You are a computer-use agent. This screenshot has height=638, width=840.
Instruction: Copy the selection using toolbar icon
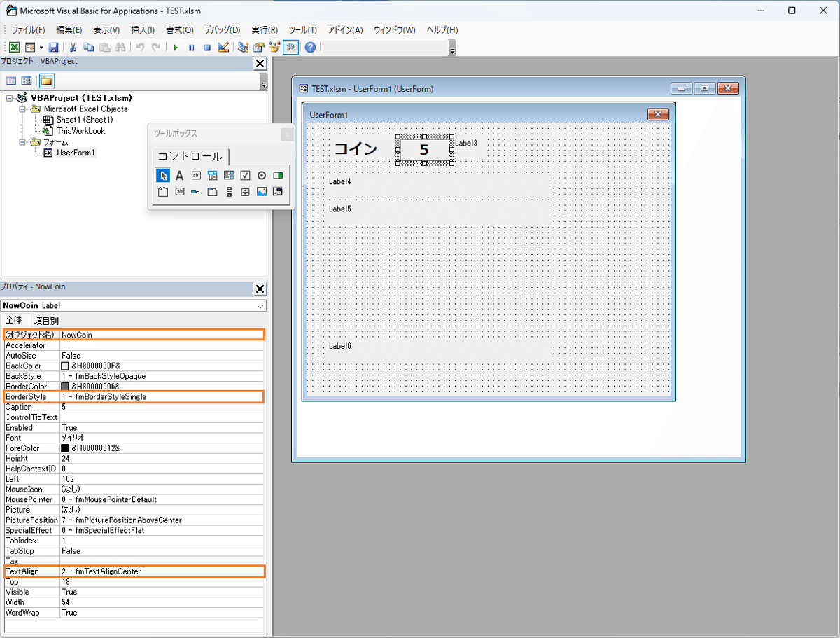pyautogui.click(x=89, y=48)
